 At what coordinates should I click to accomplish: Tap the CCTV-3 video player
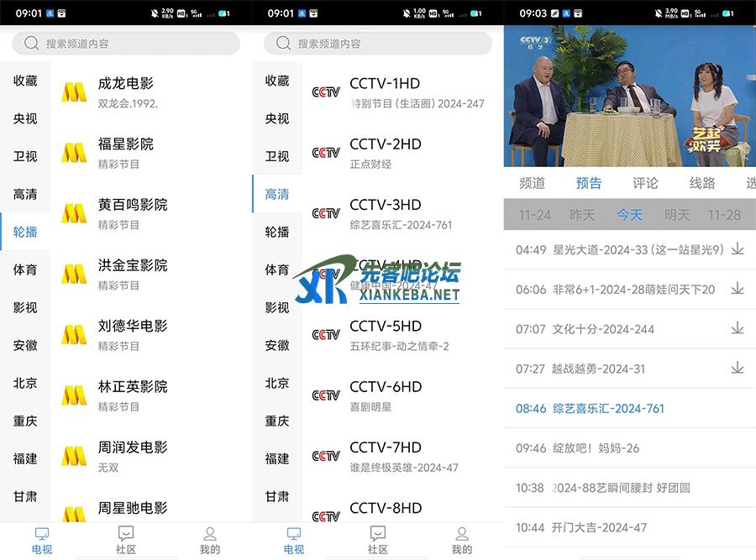coord(629,97)
